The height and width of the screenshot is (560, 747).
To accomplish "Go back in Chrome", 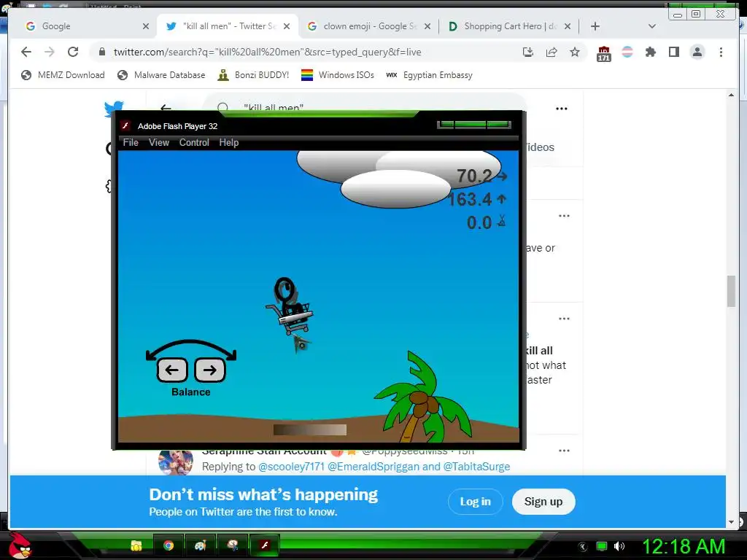I will point(26,52).
